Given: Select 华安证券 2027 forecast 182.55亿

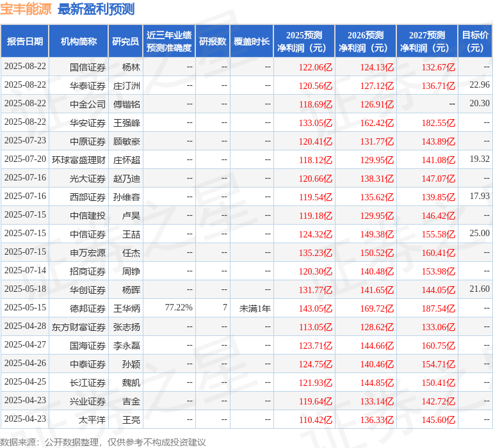Looking at the screenshot, I should [x=438, y=122].
